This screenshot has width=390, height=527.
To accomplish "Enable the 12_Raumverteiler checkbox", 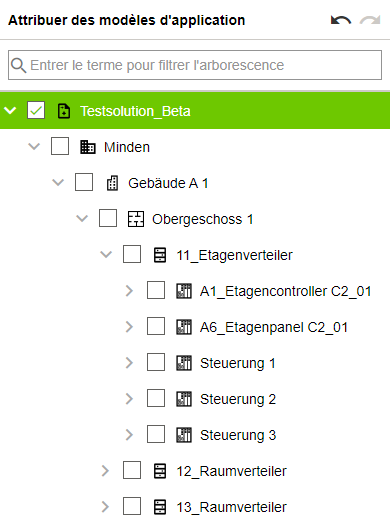I will tap(132, 470).
